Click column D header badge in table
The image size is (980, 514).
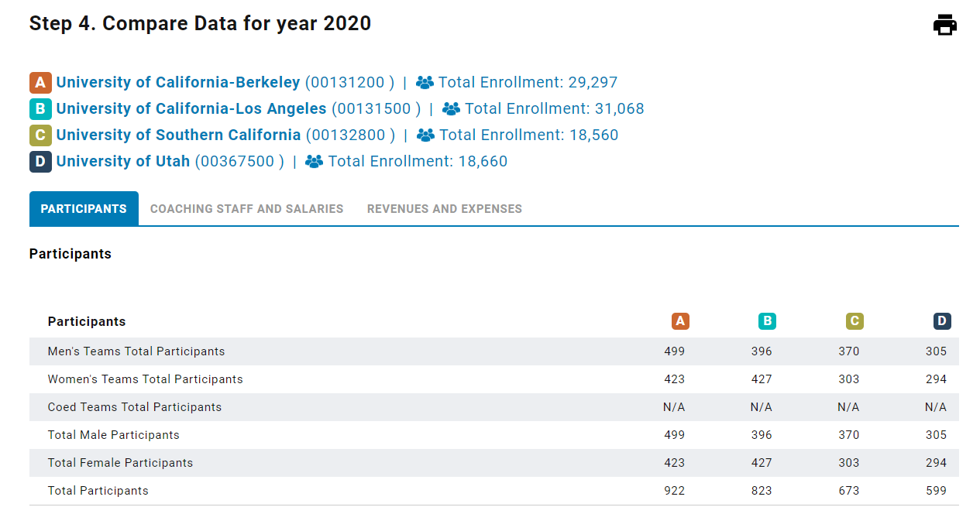[x=942, y=321]
